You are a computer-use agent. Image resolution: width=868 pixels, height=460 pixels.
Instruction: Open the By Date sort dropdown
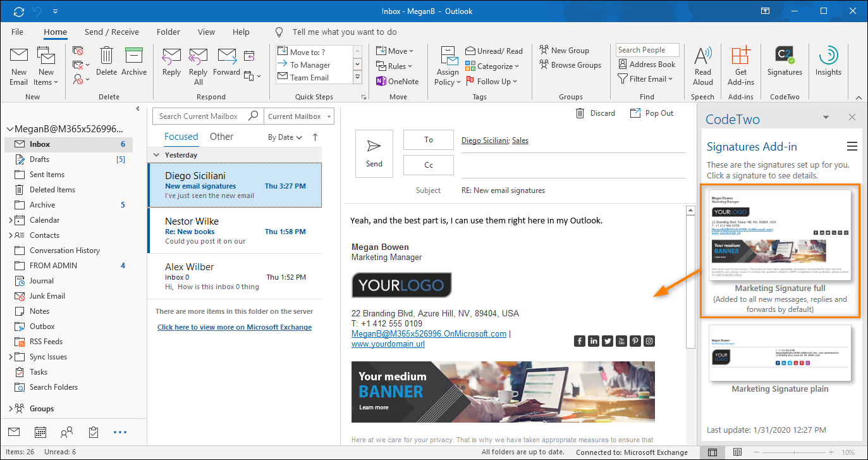[283, 137]
